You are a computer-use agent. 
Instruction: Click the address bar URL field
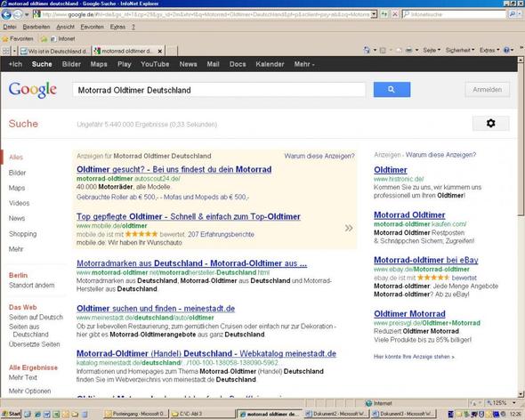(x=202, y=14)
